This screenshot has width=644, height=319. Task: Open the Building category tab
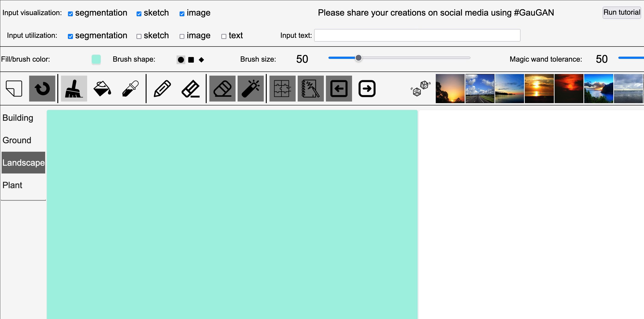click(x=18, y=118)
